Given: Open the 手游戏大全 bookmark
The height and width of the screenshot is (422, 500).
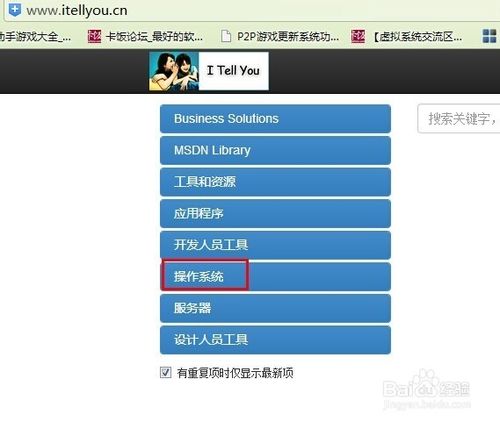Looking at the screenshot, I should 35,36.
